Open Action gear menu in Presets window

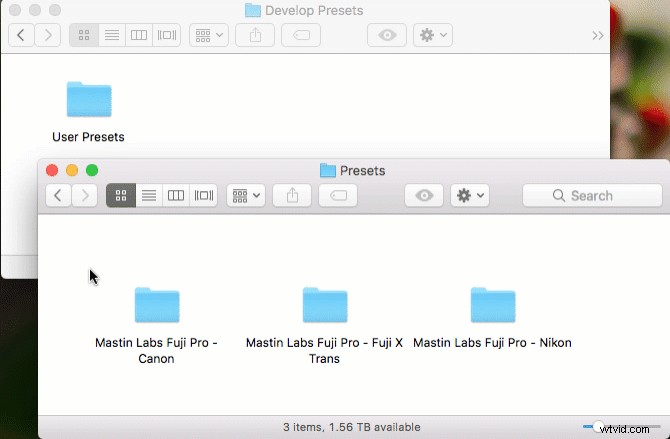coord(470,195)
